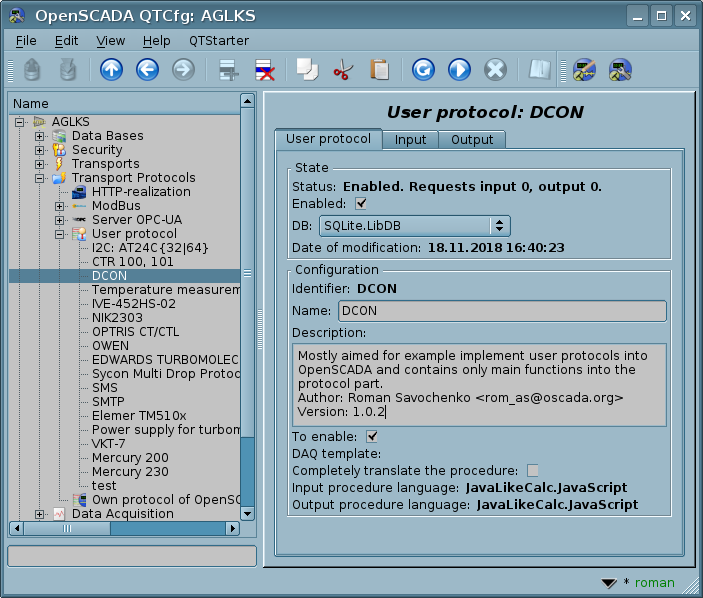Click the Paste clipboard icon
Viewport: 703px width, 598px height.
tap(379, 70)
